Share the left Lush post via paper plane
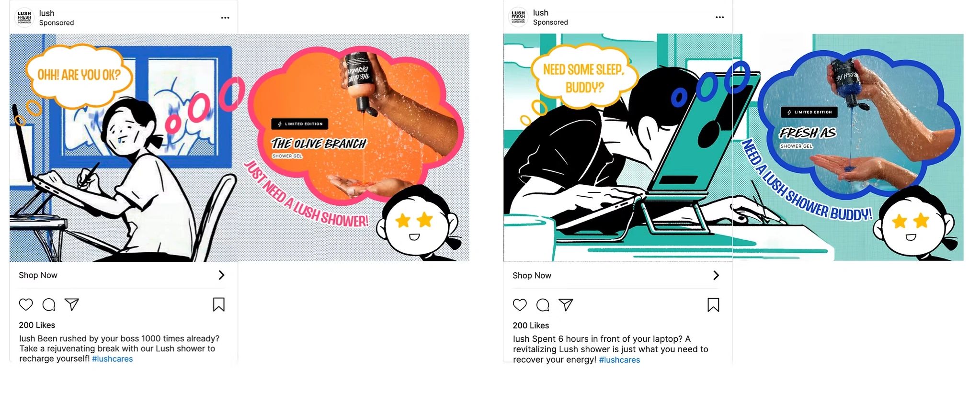 coord(72,304)
